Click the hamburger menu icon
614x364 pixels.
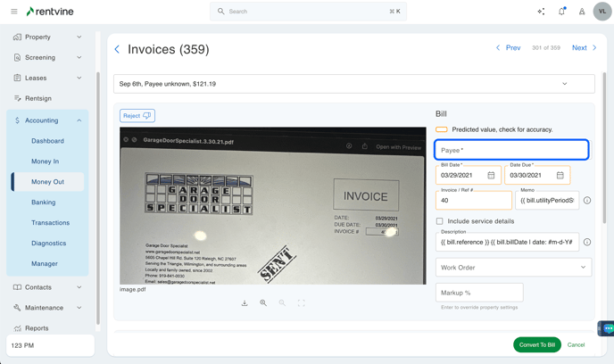tap(13, 12)
